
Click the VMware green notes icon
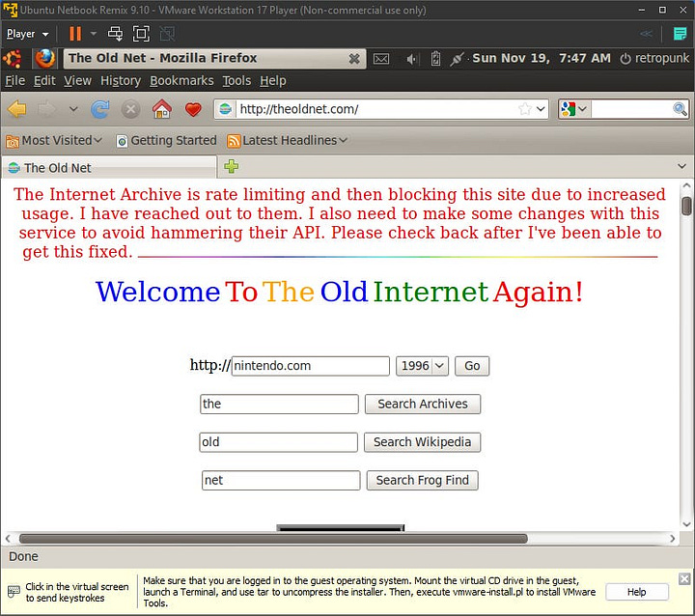tap(680, 34)
